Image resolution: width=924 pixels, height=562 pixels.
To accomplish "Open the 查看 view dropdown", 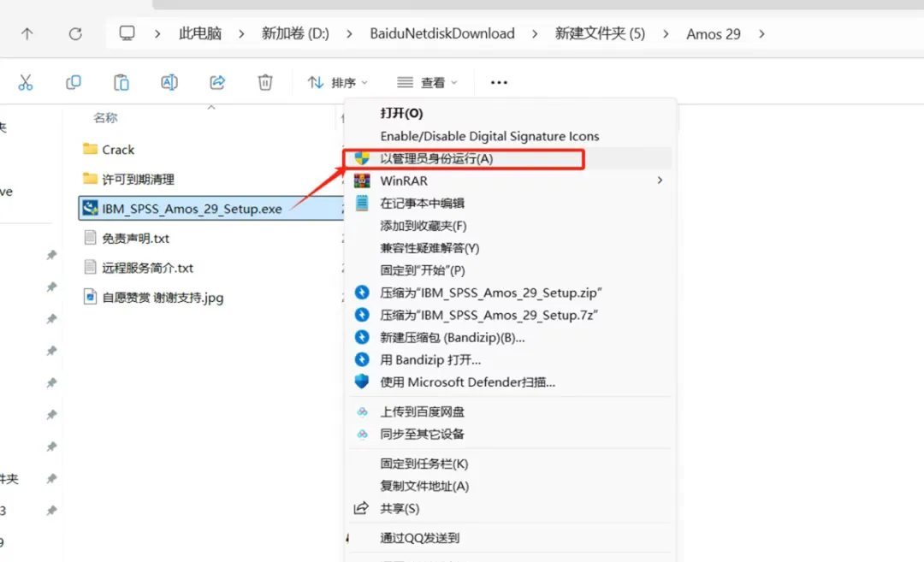I will pos(427,82).
